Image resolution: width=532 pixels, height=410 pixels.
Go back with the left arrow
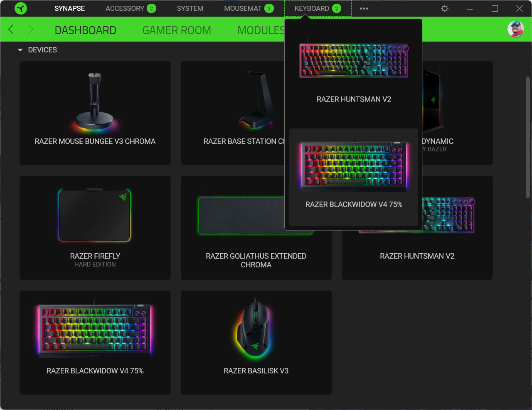coord(11,29)
